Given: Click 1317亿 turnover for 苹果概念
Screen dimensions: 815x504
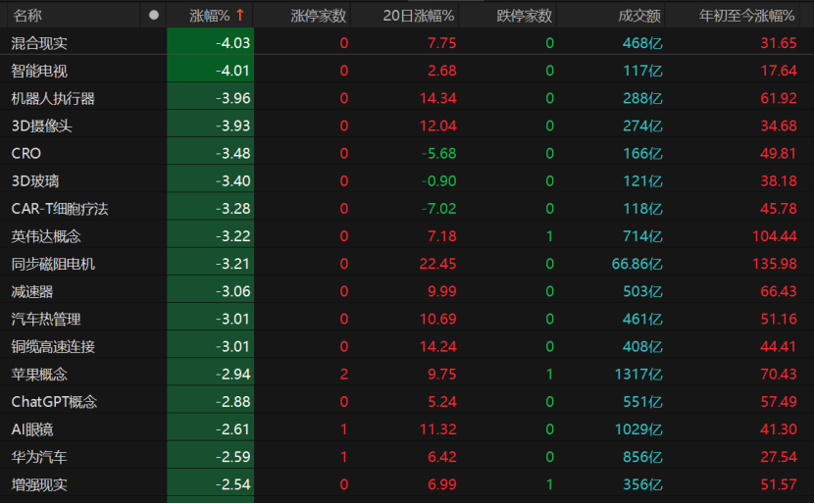Looking at the screenshot, I should pos(638,374).
